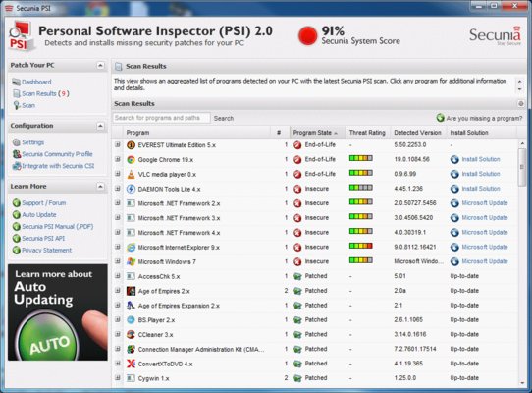This screenshot has height=393, width=532.
Task: Expand the Google Chrome 19.x row
Action: [118, 159]
